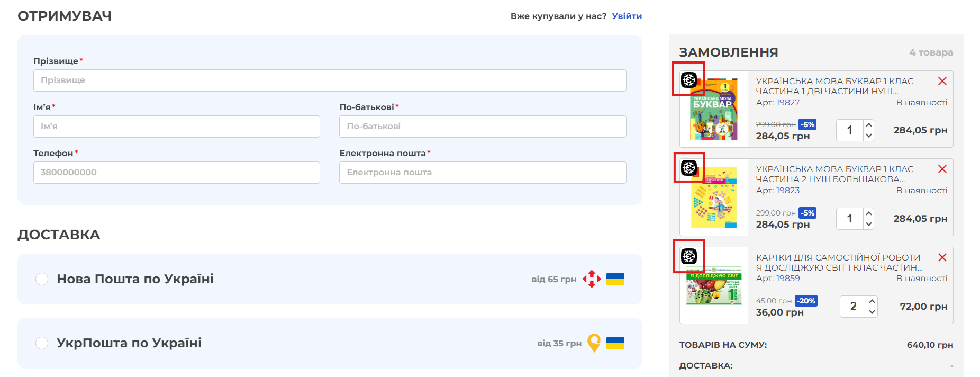Click the Електронна пошта input field
The image size is (980, 377).
pyautogui.click(x=482, y=173)
